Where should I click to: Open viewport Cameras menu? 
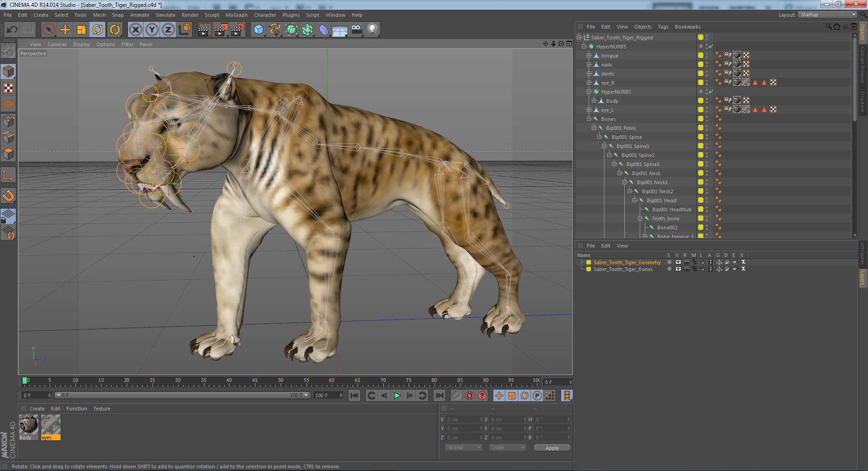pos(57,44)
